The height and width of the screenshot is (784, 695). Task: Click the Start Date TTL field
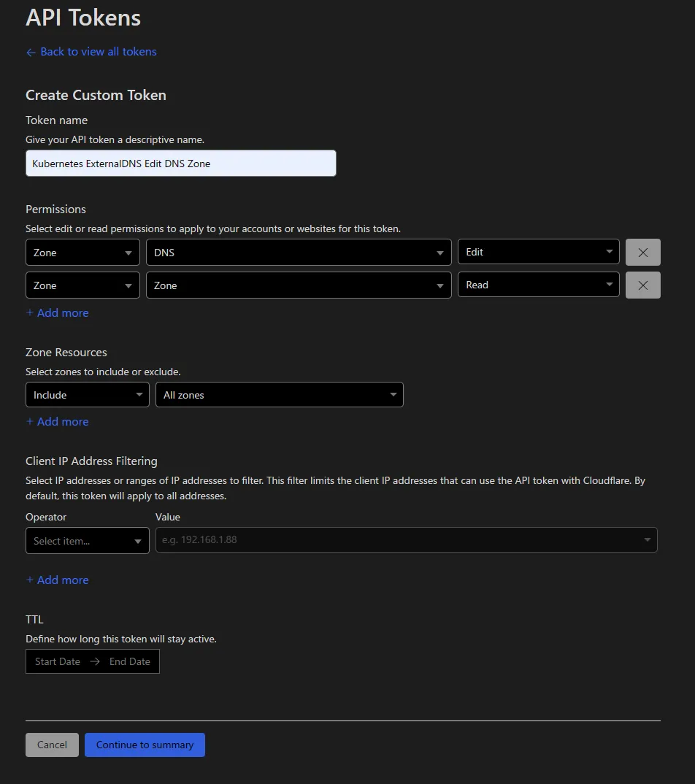tap(58, 661)
